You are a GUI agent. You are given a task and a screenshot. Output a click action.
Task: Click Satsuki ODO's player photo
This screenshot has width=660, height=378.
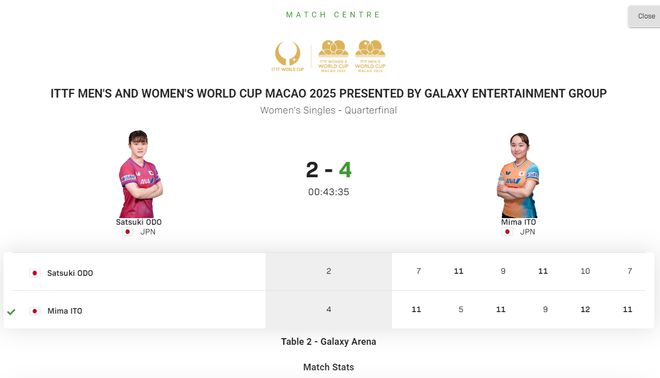(140, 174)
